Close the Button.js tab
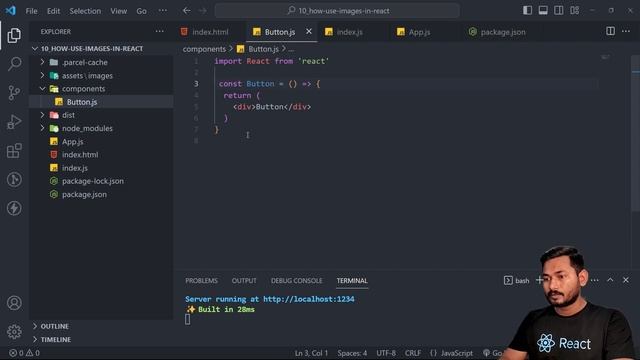 (309, 31)
